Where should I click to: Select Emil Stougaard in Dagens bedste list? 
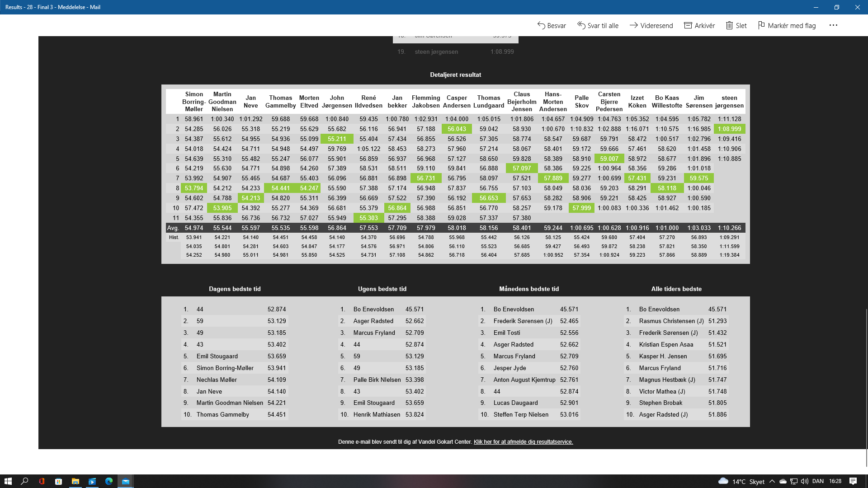tap(217, 356)
